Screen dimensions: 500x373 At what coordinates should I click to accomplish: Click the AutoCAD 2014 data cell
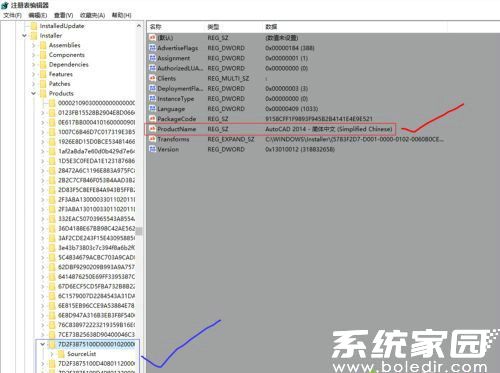coord(329,129)
